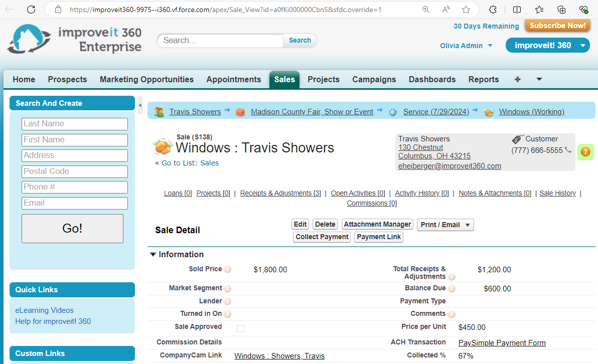The image size is (598, 364).
Task: Click the Customer tag icon
Action: (517, 139)
